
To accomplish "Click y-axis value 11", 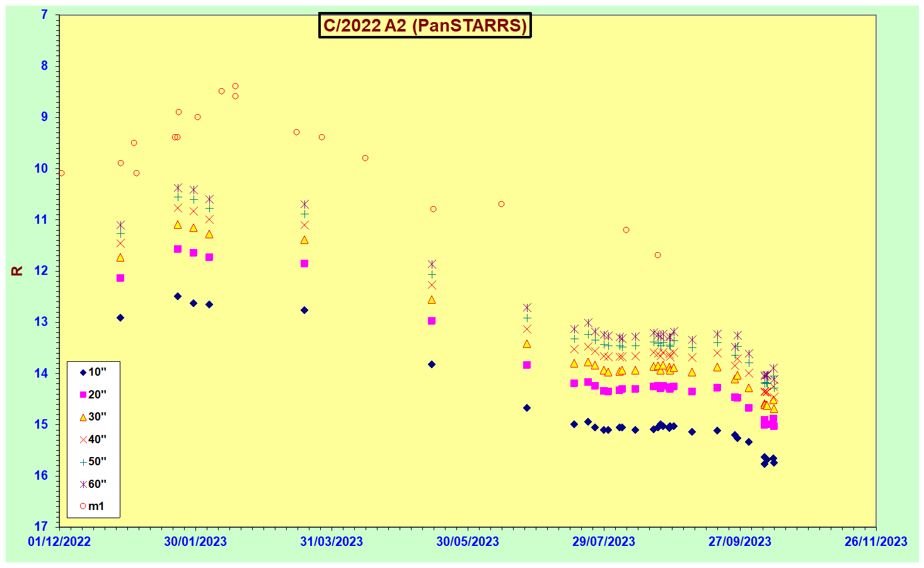I will pos(41,219).
